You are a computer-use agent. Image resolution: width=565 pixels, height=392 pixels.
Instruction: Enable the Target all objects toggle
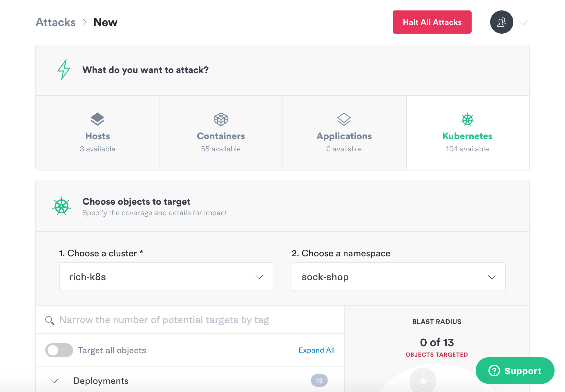click(59, 350)
